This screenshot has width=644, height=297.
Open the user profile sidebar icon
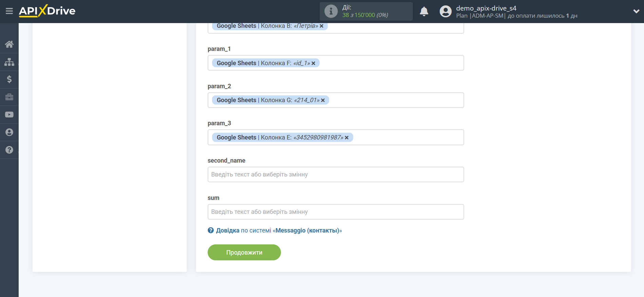click(x=9, y=132)
